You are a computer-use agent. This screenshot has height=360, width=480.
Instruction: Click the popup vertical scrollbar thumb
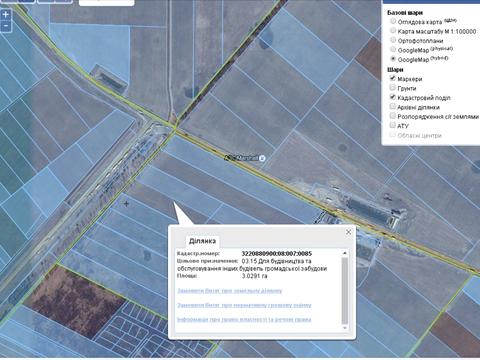[x=345, y=290]
